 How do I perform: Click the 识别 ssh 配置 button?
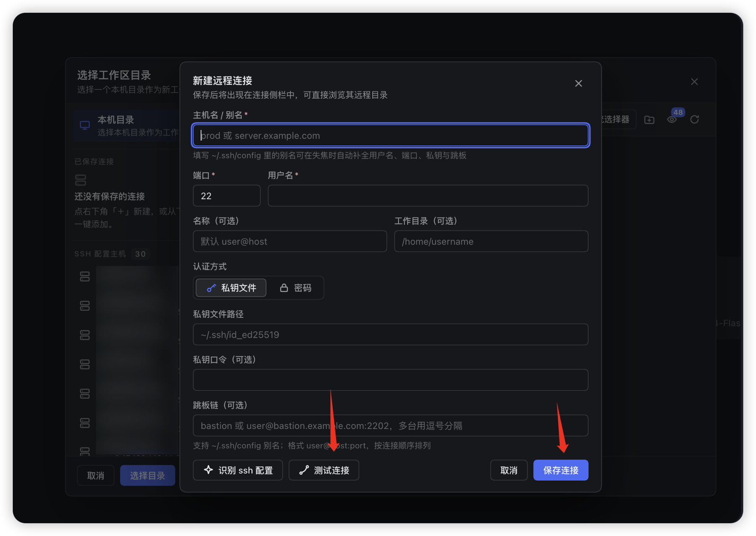238,470
